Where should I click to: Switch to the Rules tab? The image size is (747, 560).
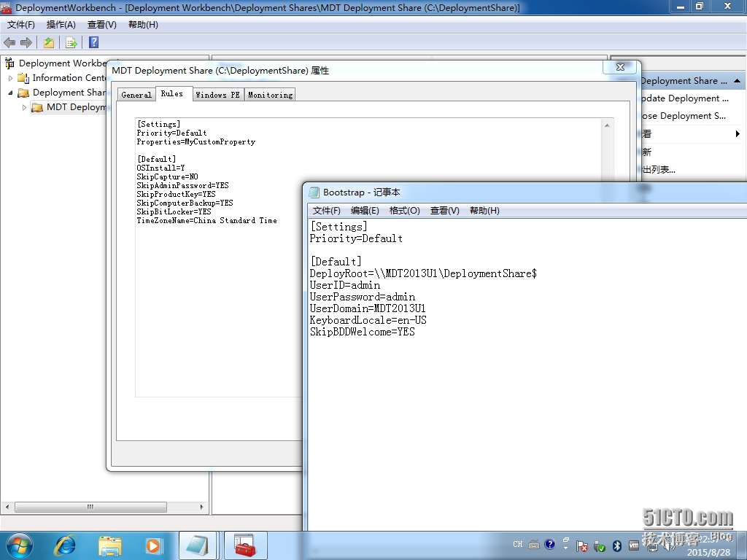[172, 93]
